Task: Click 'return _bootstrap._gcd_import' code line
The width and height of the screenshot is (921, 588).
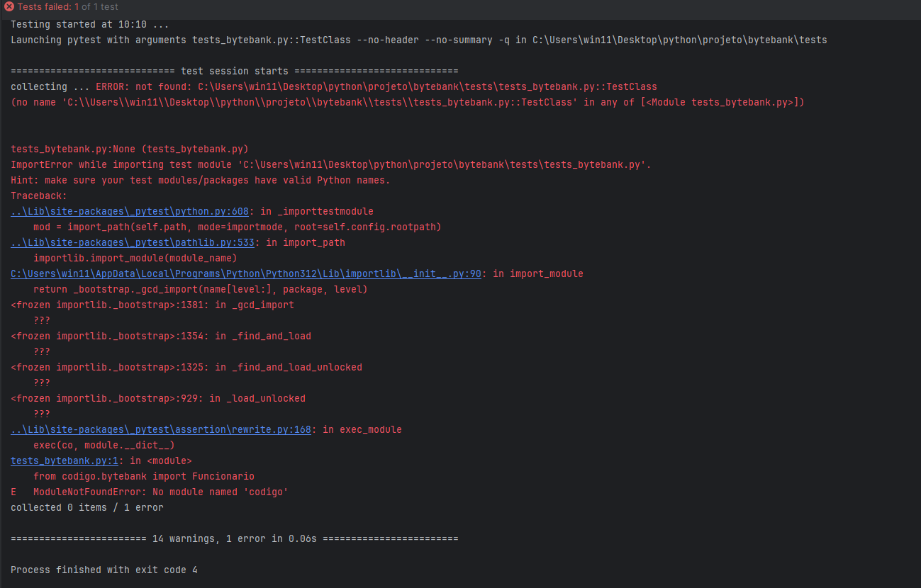Action: pos(201,289)
